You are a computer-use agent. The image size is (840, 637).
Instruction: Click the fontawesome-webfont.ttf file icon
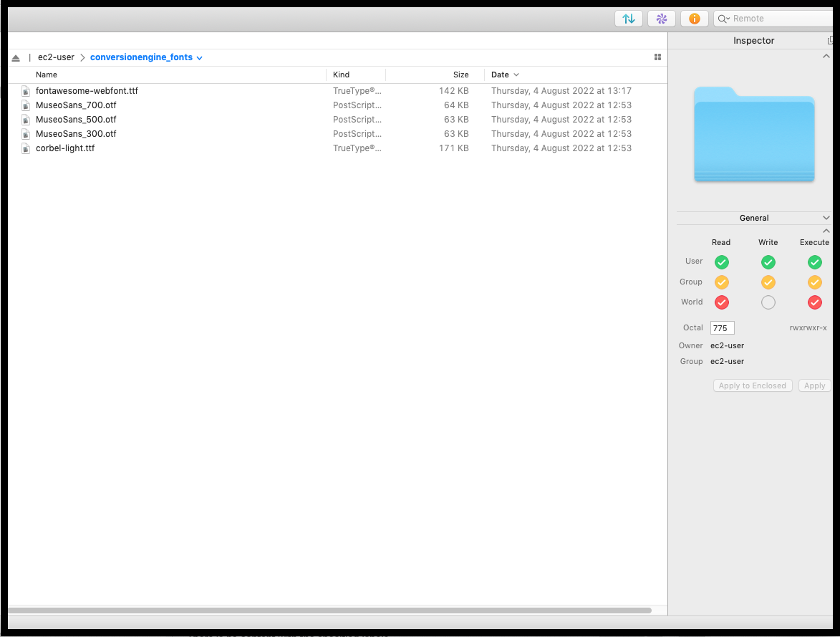(x=26, y=91)
